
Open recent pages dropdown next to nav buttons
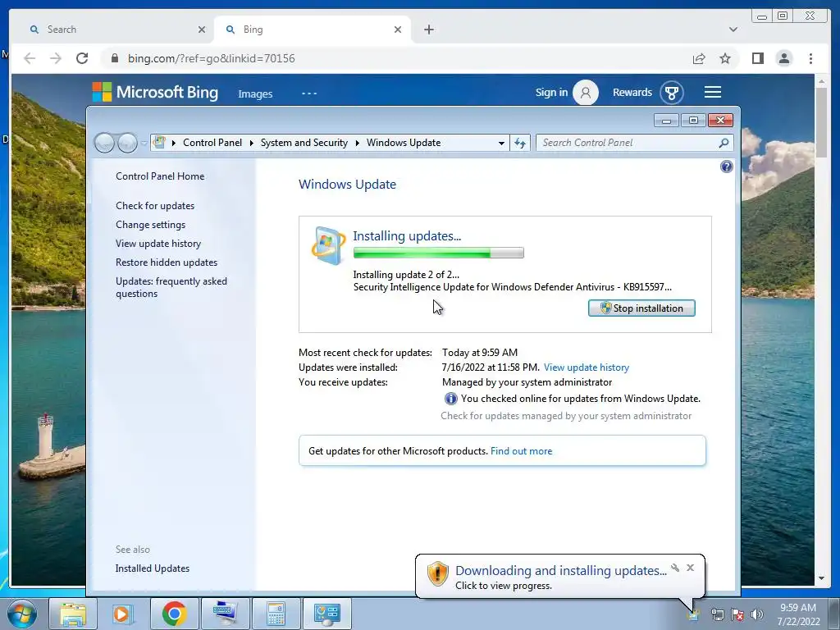pyautogui.click(x=144, y=143)
